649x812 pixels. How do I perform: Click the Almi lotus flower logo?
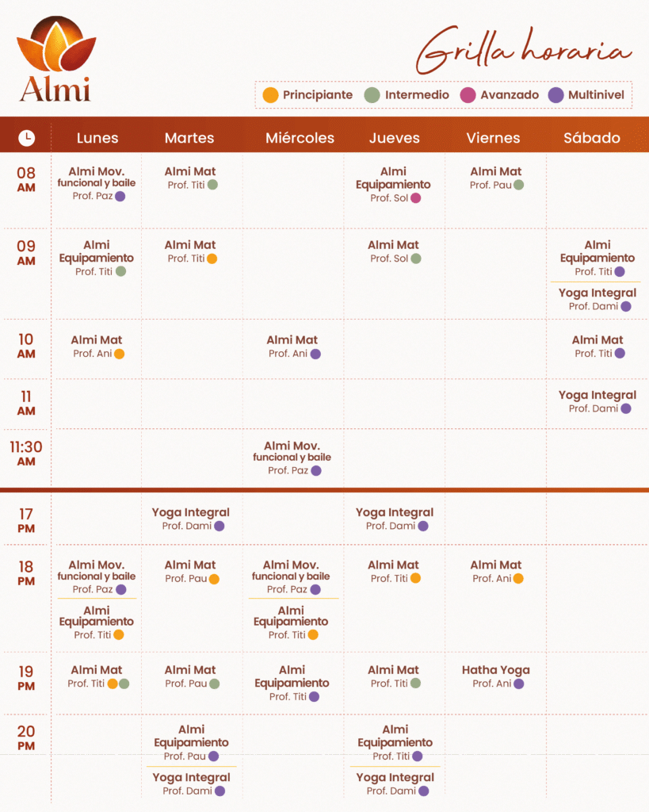(55, 48)
